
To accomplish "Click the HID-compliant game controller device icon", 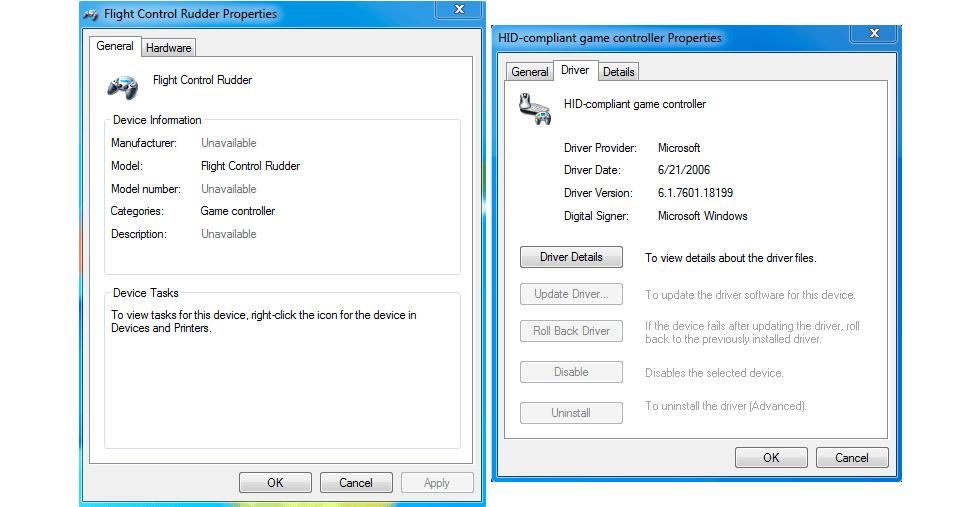I will tap(535, 109).
